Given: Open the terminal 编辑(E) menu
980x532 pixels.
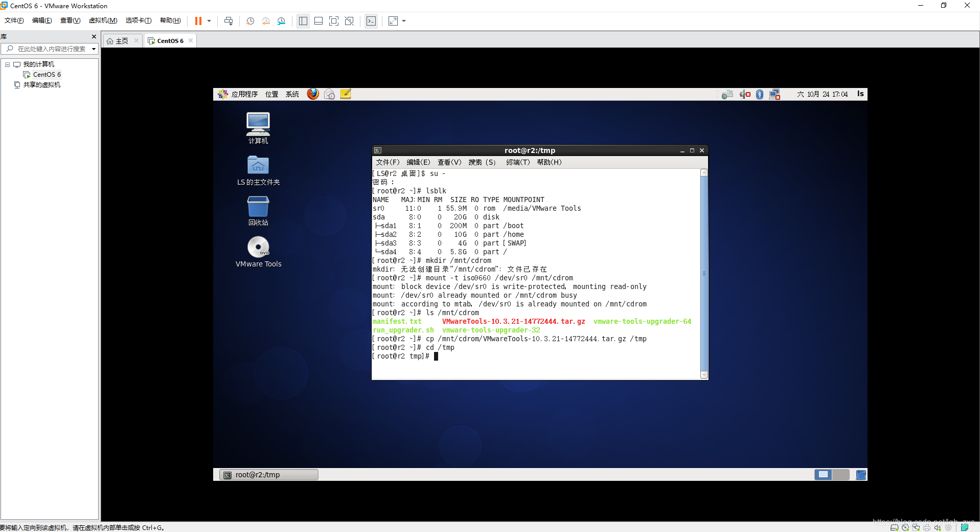Looking at the screenshot, I should tap(418, 162).
